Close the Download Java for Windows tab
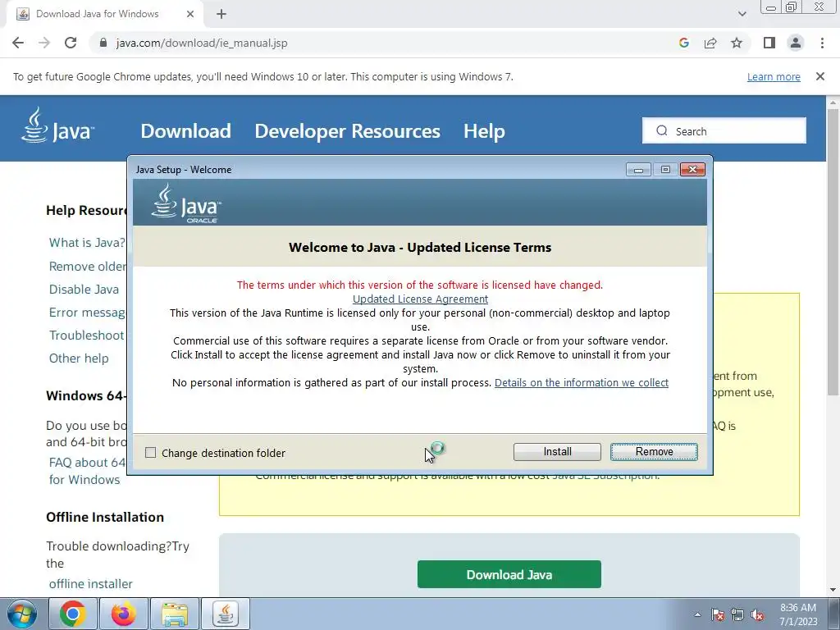840x630 pixels. [190, 15]
